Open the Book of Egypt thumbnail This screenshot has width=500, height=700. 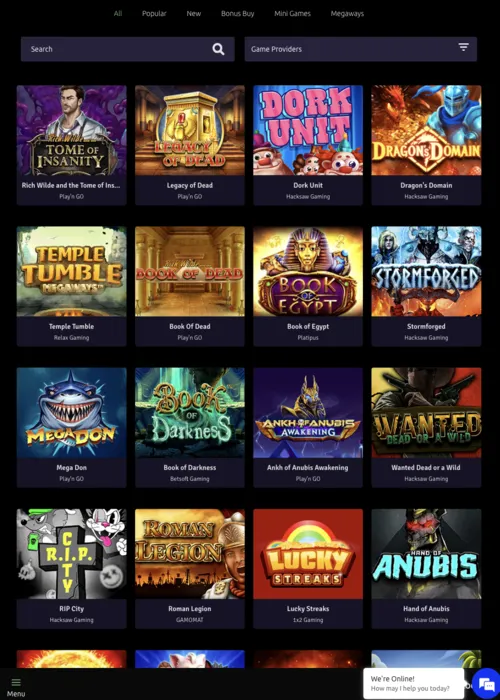pyautogui.click(x=308, y=271)
